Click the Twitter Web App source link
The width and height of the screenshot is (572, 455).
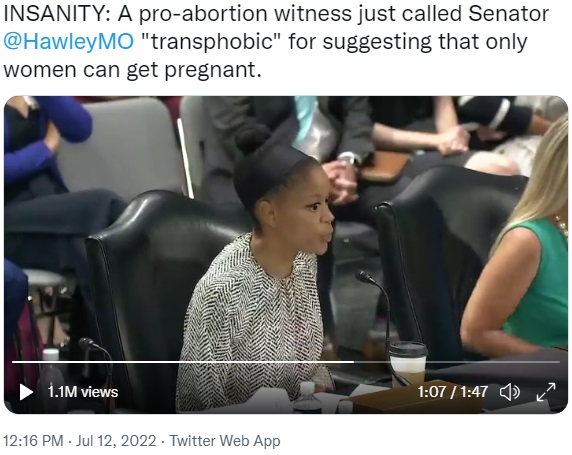point(225,441)
